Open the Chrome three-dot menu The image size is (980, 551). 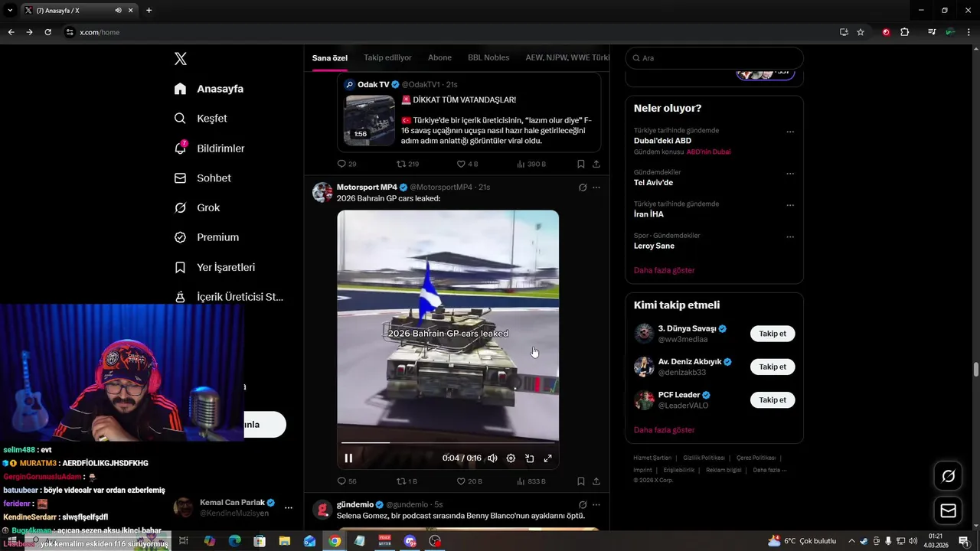969,32
